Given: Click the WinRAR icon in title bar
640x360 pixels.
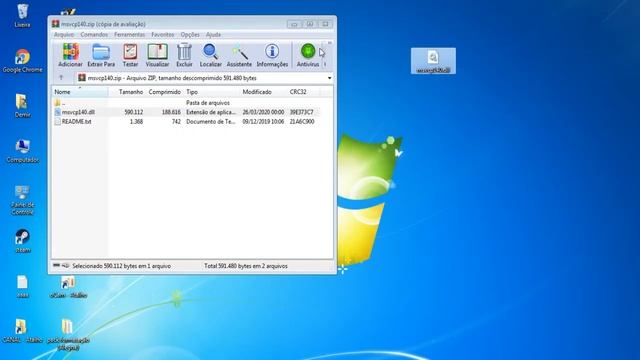Looking at the screenshot, I should click(x=56, y=24).
